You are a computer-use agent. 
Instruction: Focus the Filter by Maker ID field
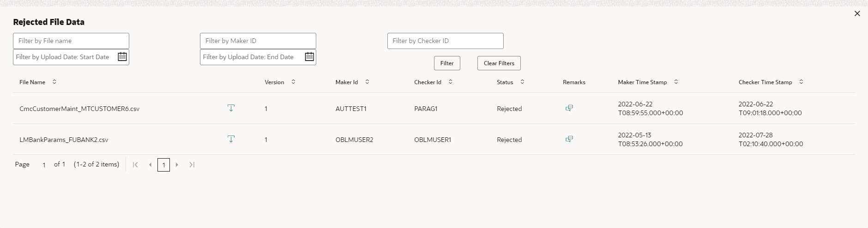tap(258, 41)
